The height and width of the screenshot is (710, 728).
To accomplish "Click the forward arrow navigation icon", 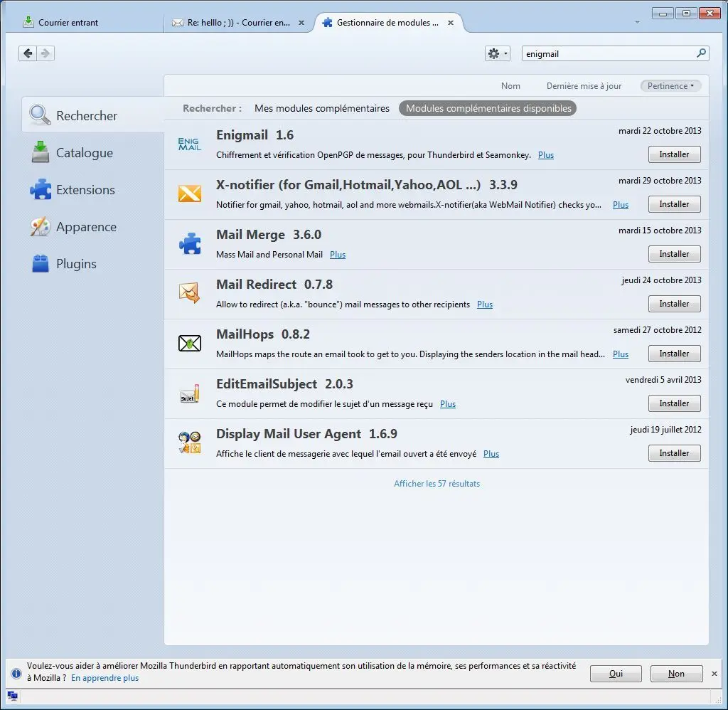I will [45, 53].
